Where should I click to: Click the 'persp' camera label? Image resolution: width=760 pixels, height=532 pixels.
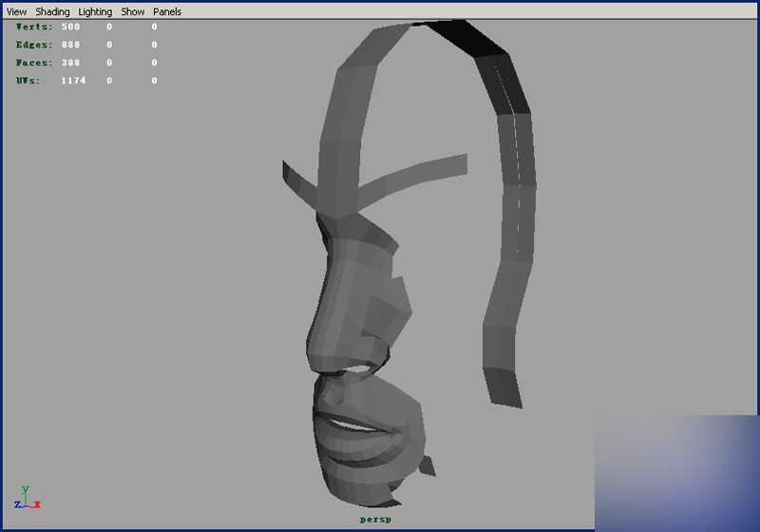point(375,520)
